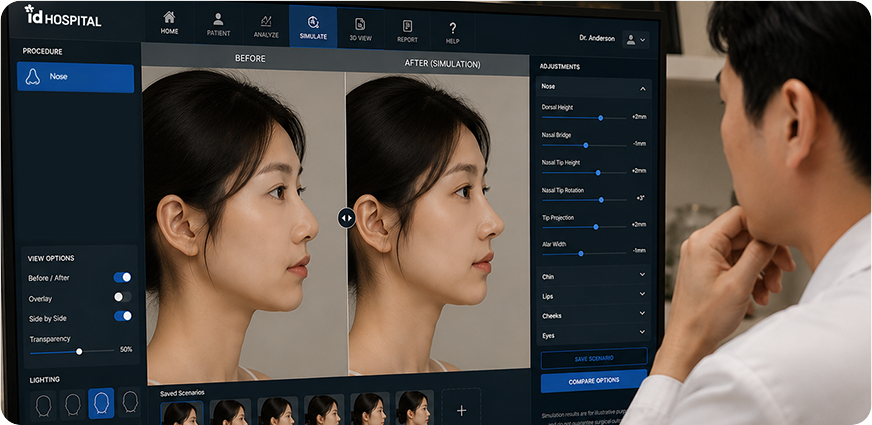
Task: Open the Report document icon
Action: (x=408, y=26)
